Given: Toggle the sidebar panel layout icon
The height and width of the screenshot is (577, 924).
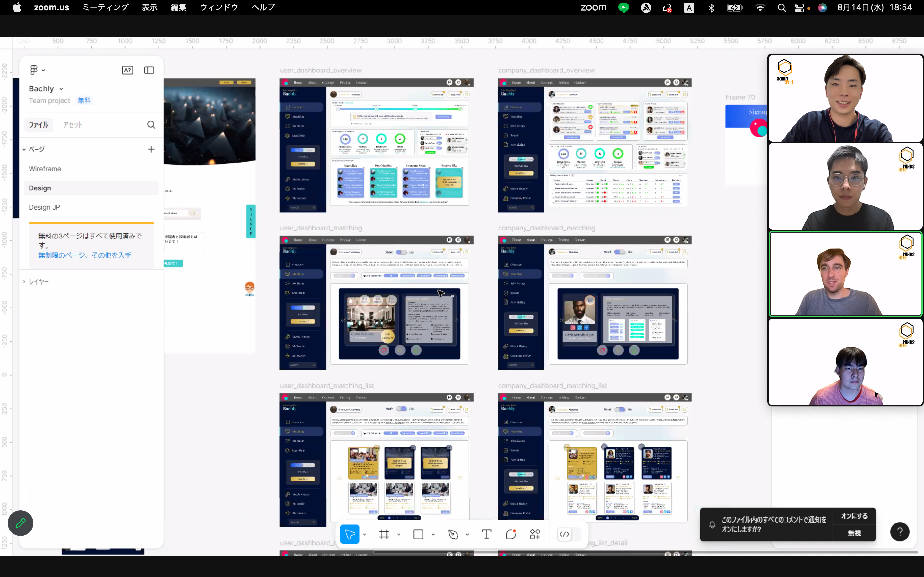Looking at the screenshot, I should click(149, 70).
